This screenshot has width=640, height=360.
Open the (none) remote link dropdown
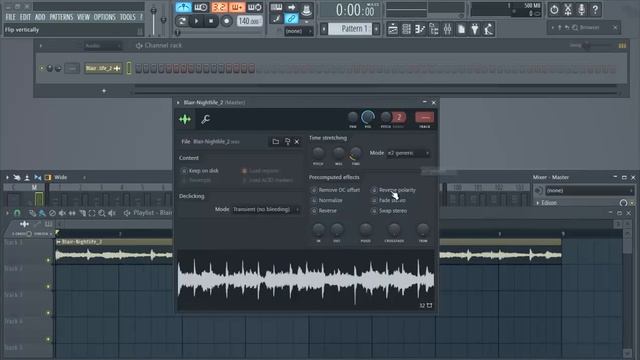coord(298,31)
